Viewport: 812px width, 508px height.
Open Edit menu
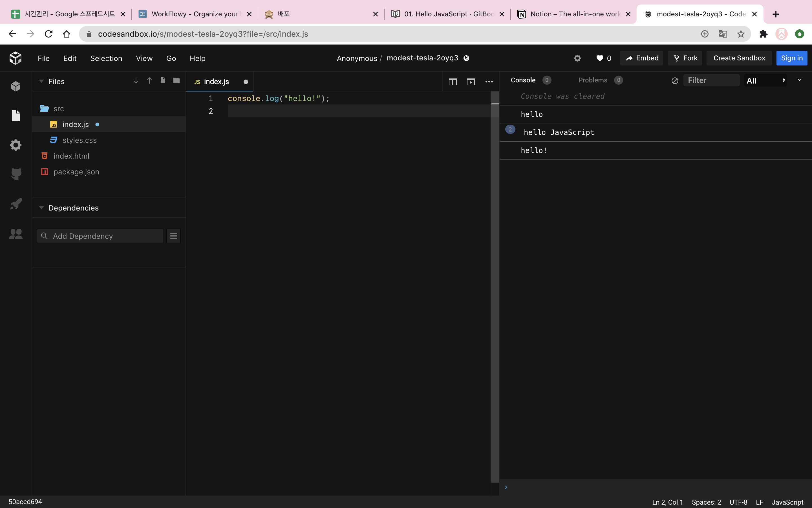point(70,58)
